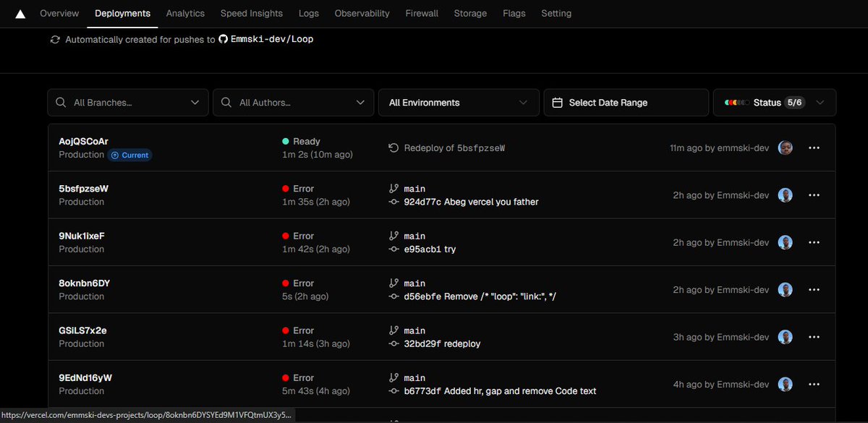Open deployment 5bsfpzseW
The image size is (868, 423).
[x=84, y=189]
